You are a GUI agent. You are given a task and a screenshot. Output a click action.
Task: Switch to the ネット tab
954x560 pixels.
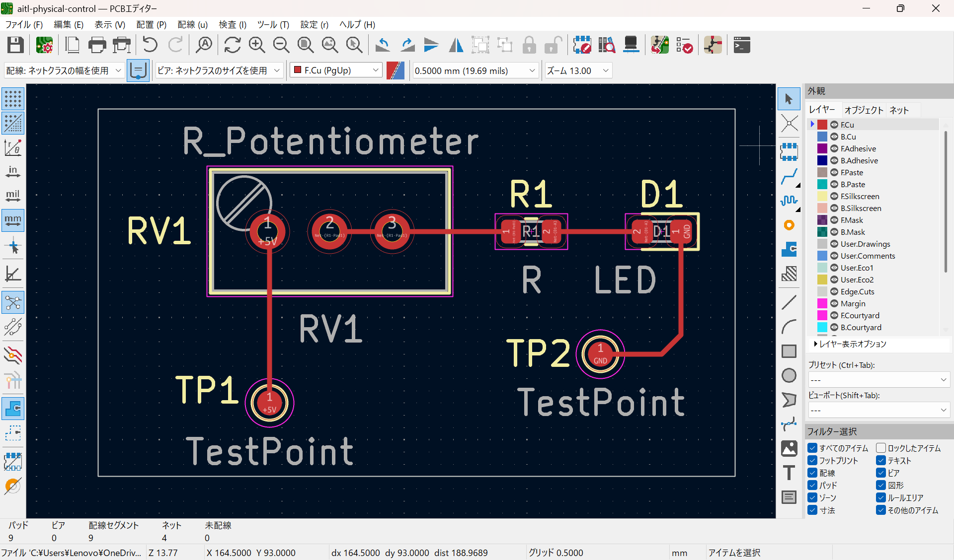tap(900, 110)
